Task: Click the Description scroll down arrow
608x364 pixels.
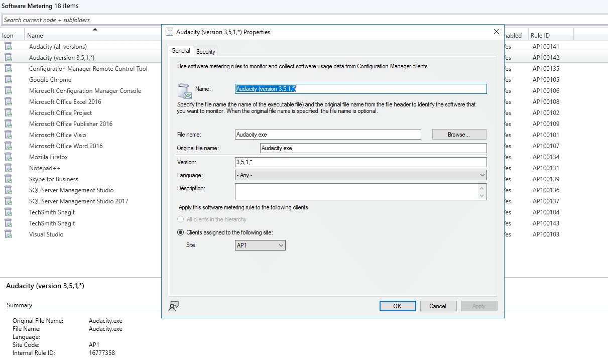Action: tap(482, 196)
